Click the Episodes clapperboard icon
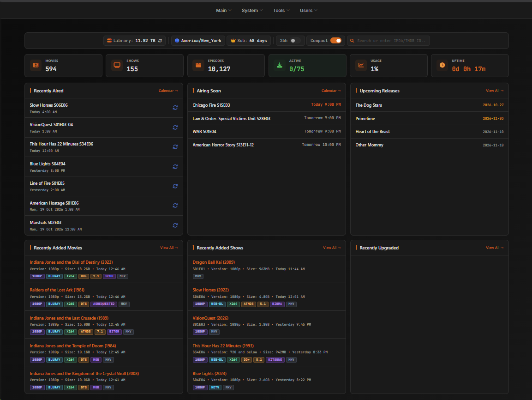The height and width of the screenshot is (400, 532). click(198, 65)
